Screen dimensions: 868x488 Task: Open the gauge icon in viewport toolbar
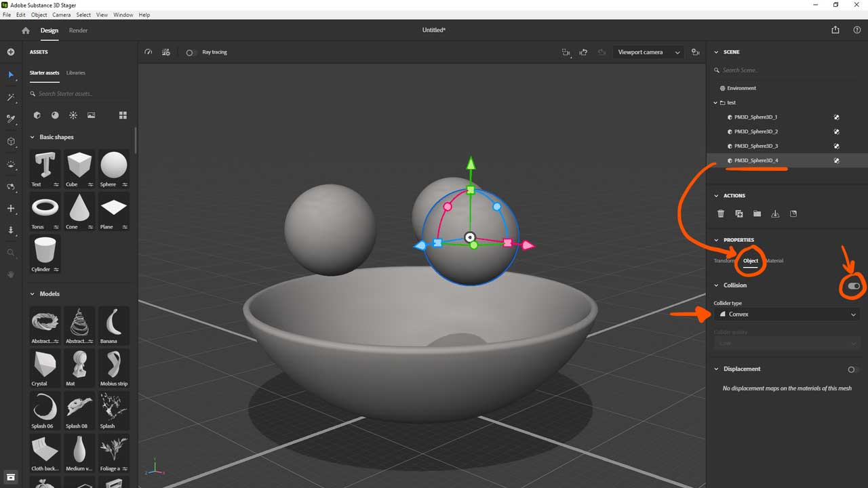[149, 52]
